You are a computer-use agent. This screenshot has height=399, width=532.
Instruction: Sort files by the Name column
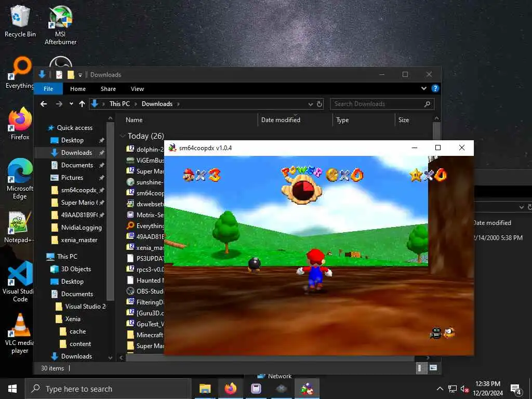190,120
